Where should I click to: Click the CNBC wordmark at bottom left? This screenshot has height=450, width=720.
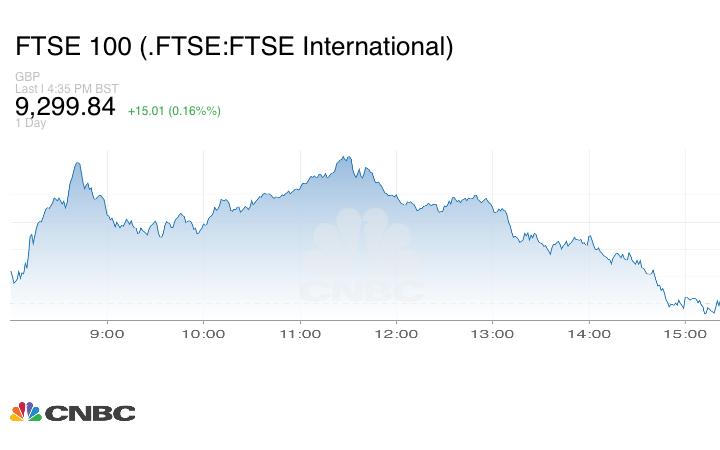[x=89, y=413]
